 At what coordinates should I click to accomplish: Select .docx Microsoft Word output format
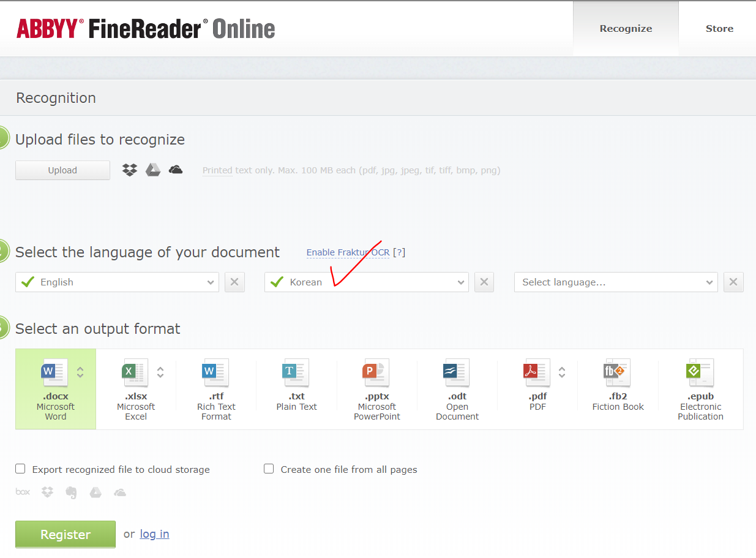pos(56,390)
